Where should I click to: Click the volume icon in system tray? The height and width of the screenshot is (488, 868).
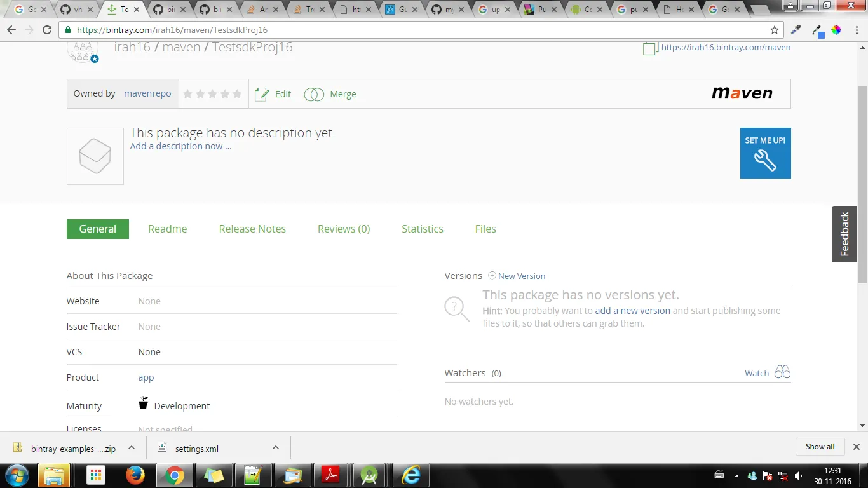pos(798,475)
